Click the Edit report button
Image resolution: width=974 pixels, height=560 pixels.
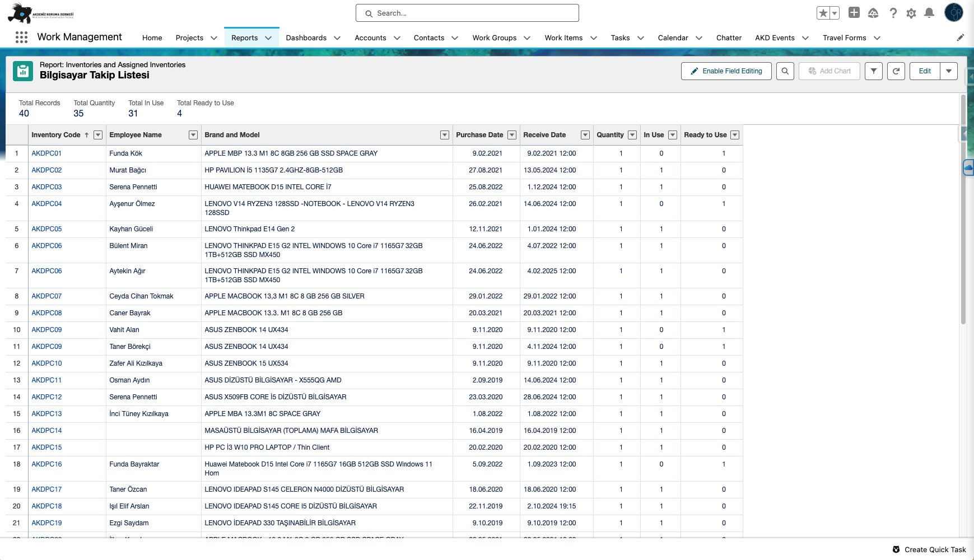925,71
